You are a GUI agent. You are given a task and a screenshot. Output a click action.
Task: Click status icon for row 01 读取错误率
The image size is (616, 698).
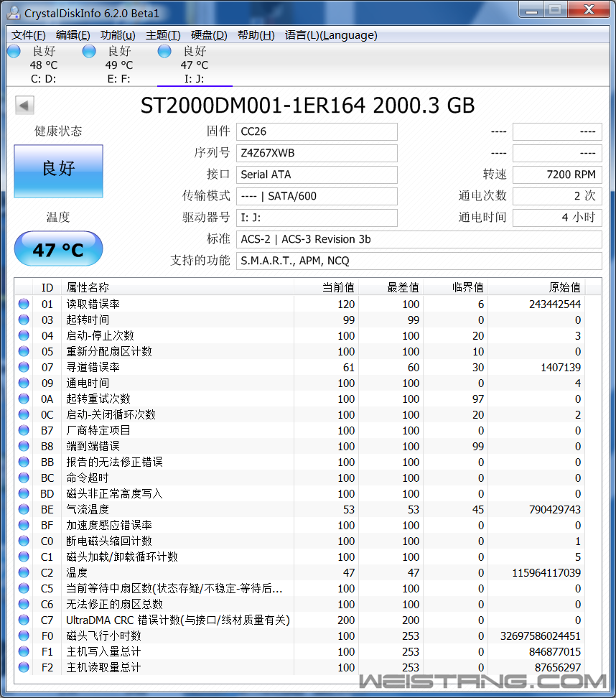click(x=24, y=304)
